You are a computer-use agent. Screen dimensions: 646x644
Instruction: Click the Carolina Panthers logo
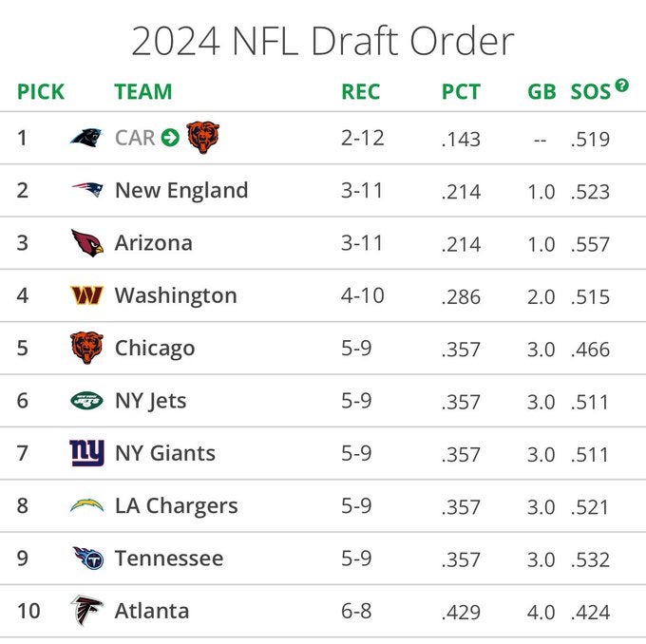(x=86, y=138)
